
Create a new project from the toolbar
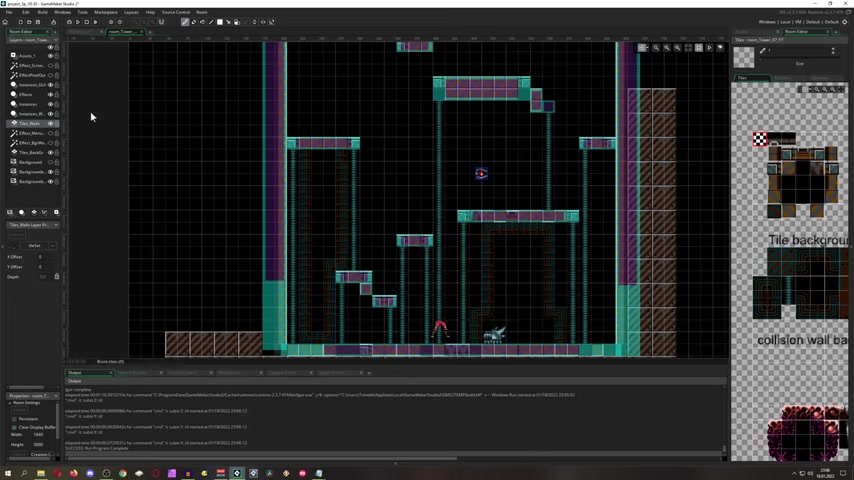tap(20, 22)
